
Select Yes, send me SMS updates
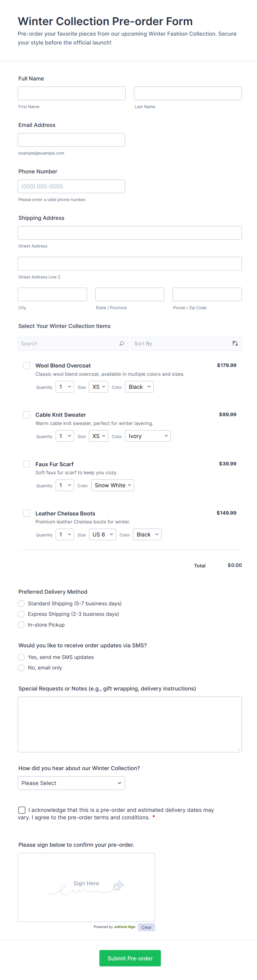click(x=21, y=657)
